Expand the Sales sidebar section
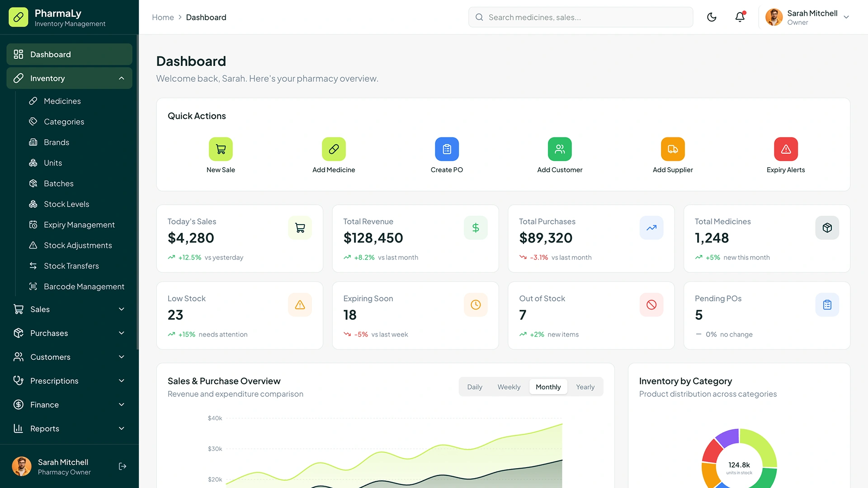This screenshot has width=868, height=488. 69,309
